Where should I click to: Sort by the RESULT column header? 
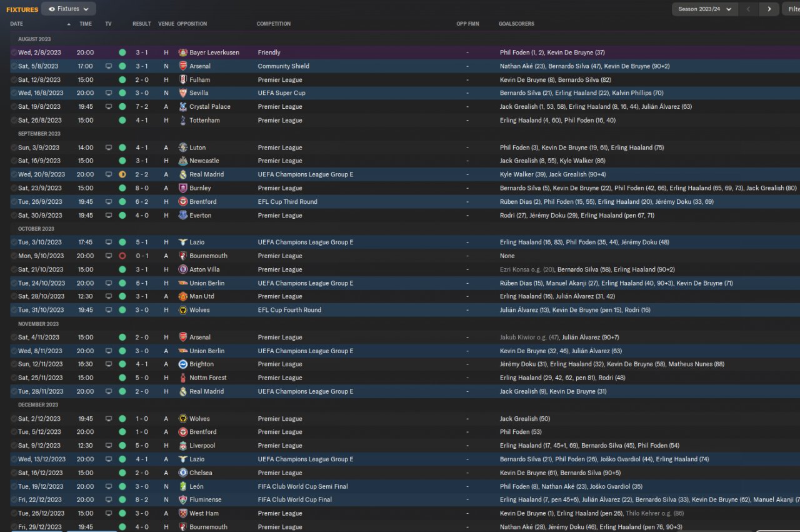pyautogui.click(x=142, y=24)
